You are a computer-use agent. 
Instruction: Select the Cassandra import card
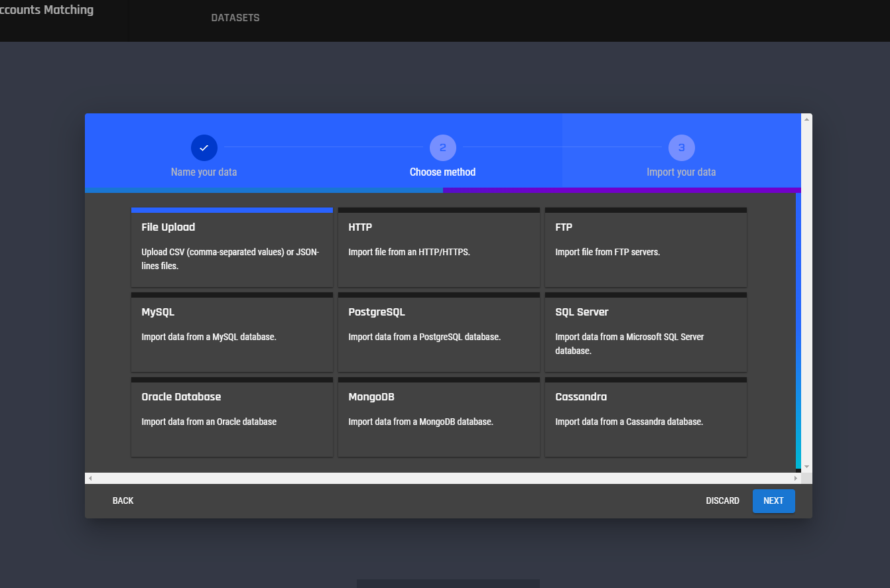click(x=646, y=417)
